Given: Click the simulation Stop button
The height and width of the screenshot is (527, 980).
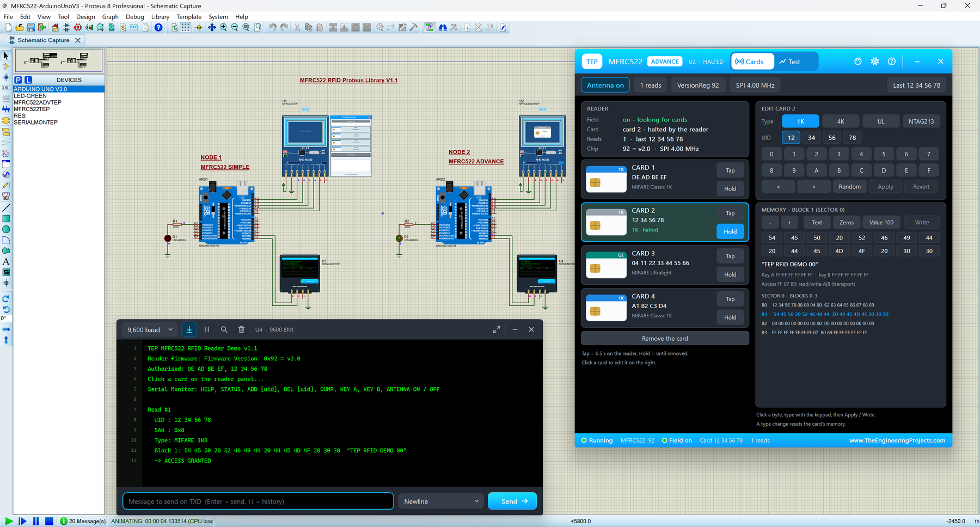Looking at the screenshot, I should pyautogui.click(x=49, y=521).
